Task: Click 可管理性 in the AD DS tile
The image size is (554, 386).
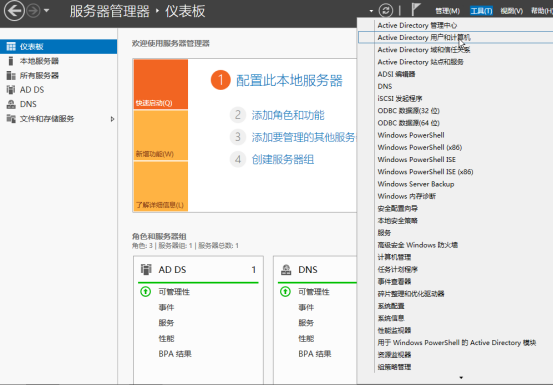Action: click(x=174, y=292)
